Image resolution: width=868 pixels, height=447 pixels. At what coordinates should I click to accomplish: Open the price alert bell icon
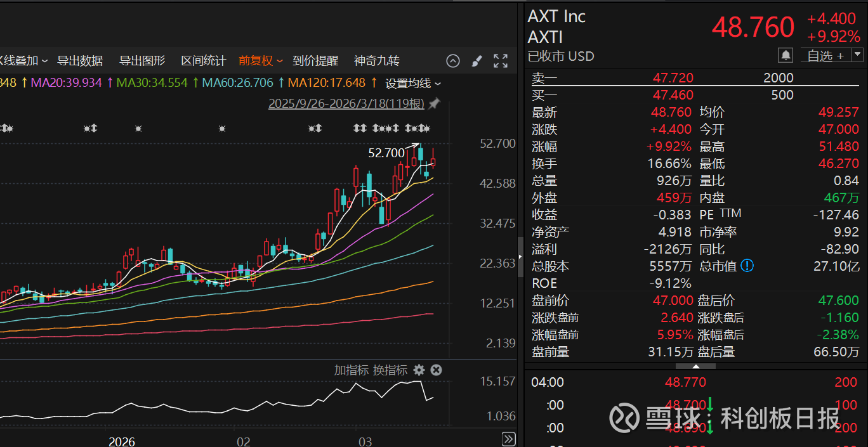786,55
